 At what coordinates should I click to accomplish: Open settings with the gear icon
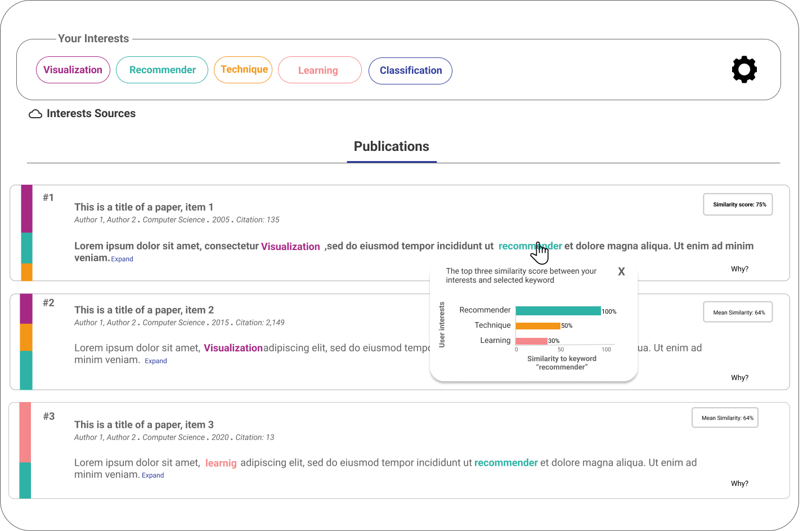point(744,70)
